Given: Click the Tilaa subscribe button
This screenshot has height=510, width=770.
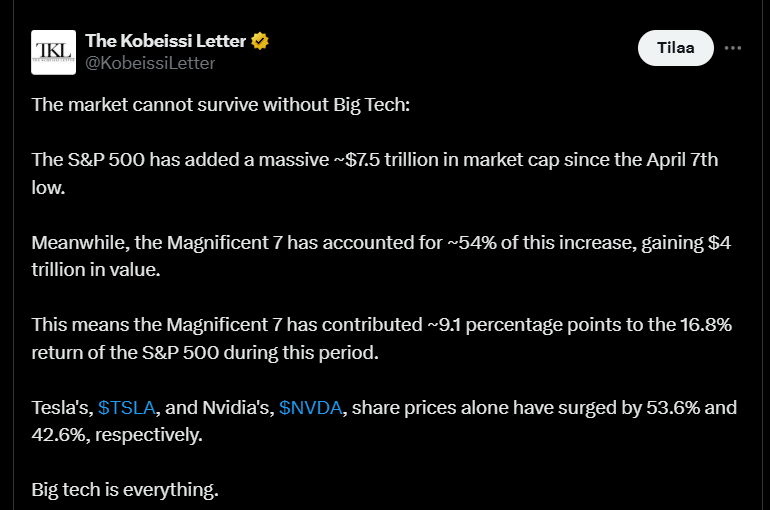Looking at the screenshot, I should click(x=676, y=48).
